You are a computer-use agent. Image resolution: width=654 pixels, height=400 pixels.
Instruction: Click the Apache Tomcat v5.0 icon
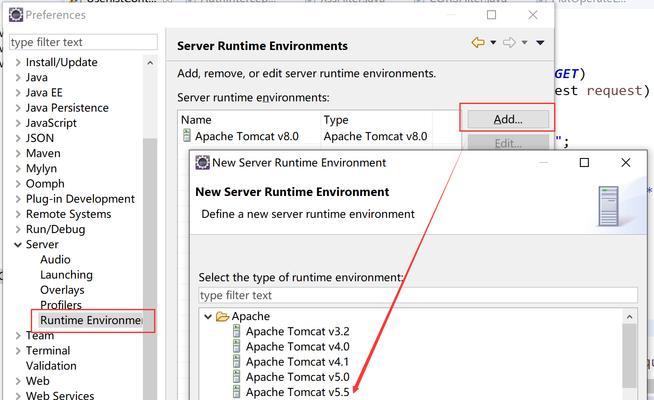(x=236, y=377)
